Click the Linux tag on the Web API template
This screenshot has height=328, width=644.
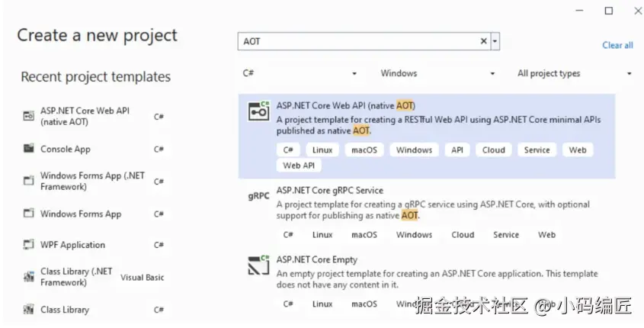pyautogui.click(x=322, y=150)
